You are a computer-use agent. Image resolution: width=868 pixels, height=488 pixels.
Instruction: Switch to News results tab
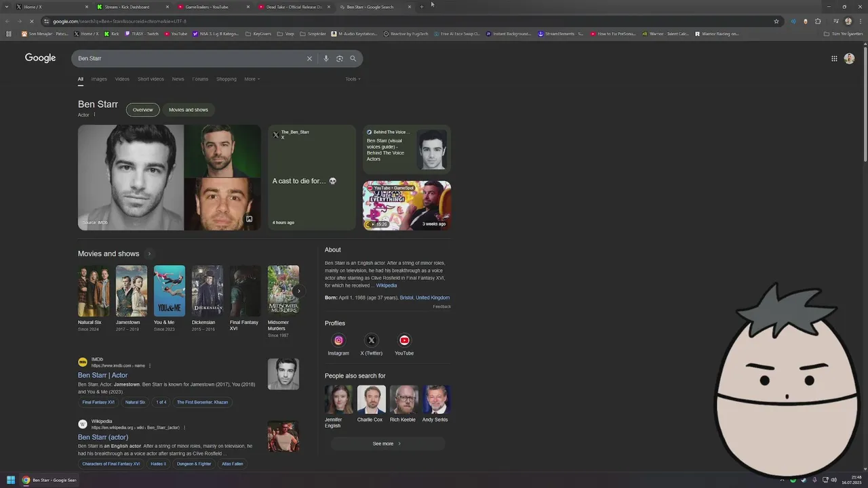tap(178, 79)
